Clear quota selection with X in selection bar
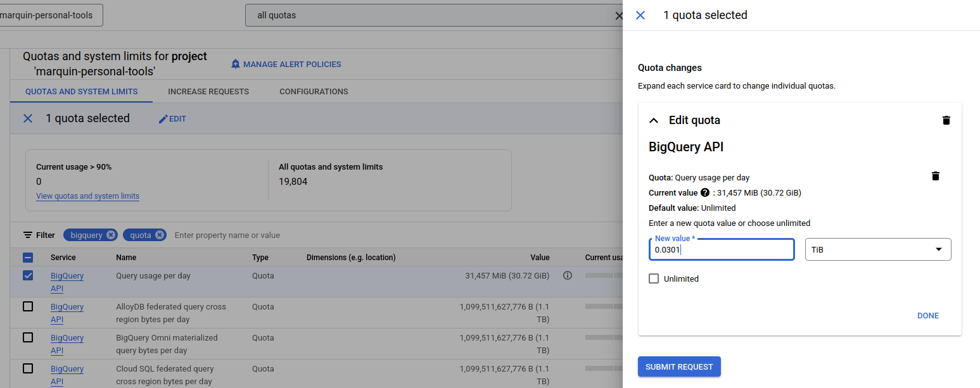This screenshot has width=980, height=388. pyautogui.click(x=28, y=118)
